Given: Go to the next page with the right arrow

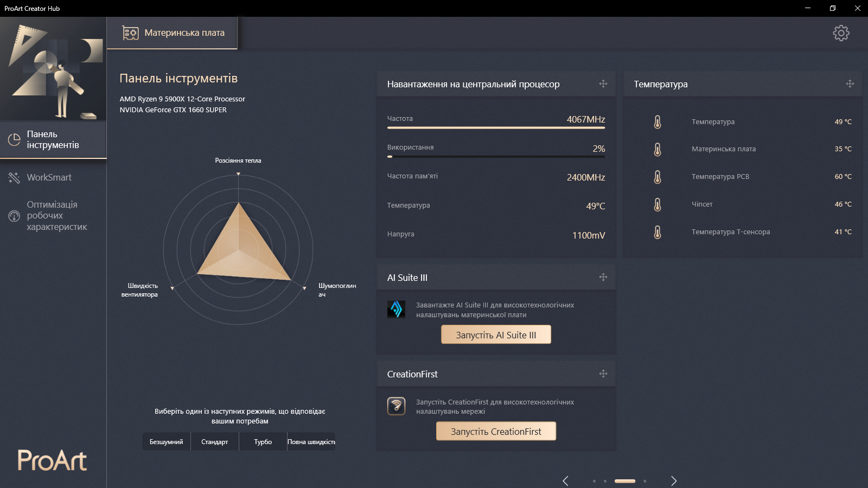Looking at the screenshot, I should [674, 481].
